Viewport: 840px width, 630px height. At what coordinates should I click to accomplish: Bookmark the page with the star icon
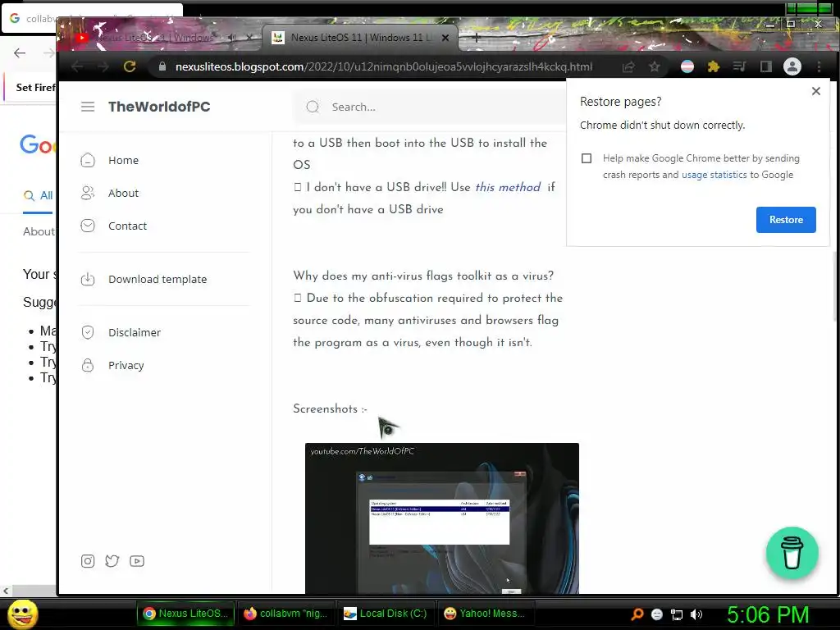pyautogui.click(x=654, y=66)
